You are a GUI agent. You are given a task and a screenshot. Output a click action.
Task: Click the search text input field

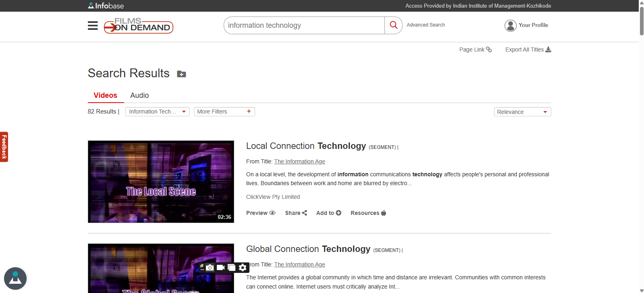coord(304,25)
